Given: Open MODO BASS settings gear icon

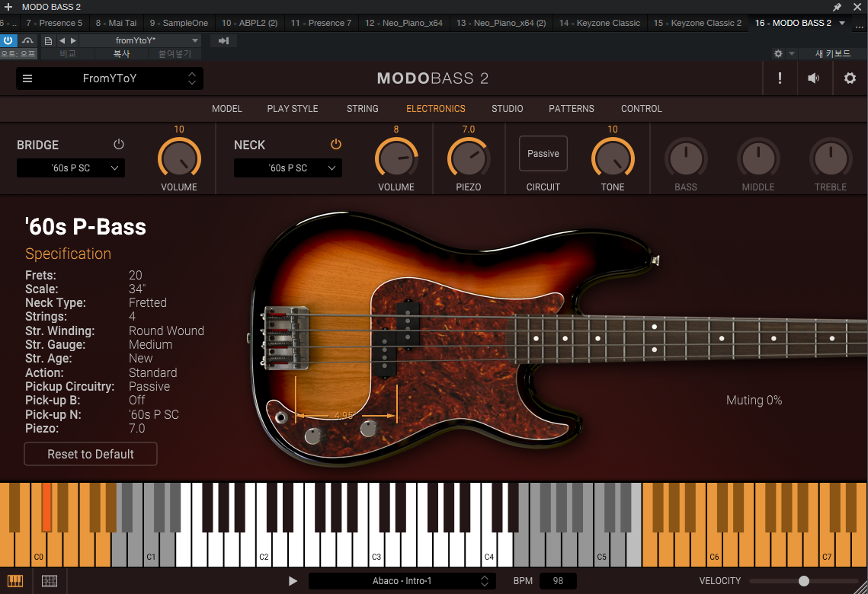Looking at the screenshot, I should coord(850,78).
